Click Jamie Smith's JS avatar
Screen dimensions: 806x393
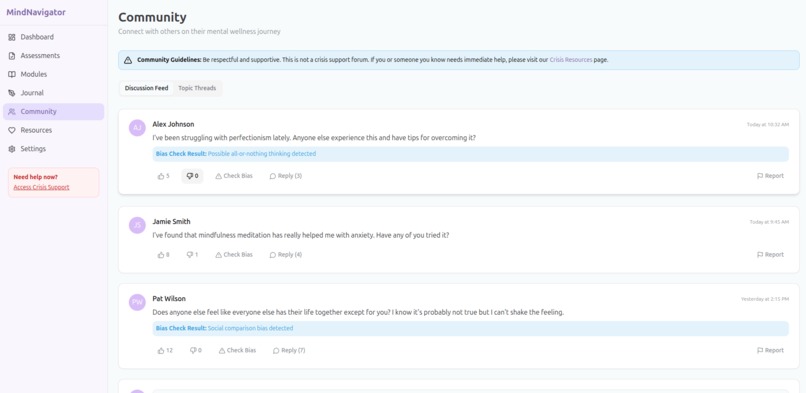(137, 225)
